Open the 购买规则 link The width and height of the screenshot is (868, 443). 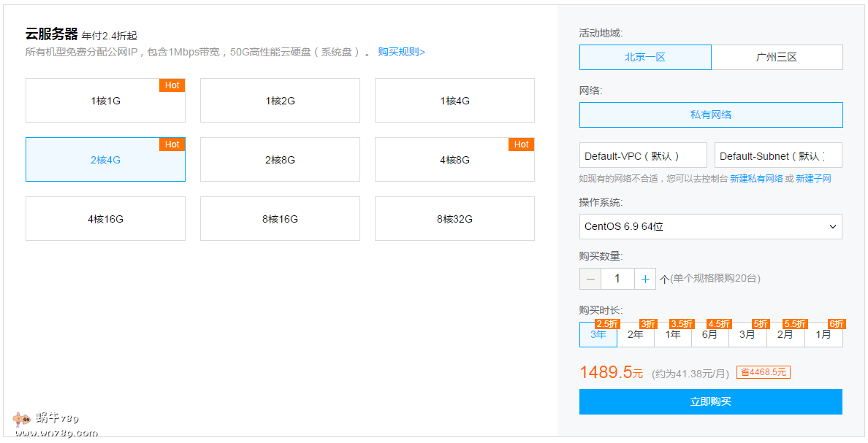point(401,53)
